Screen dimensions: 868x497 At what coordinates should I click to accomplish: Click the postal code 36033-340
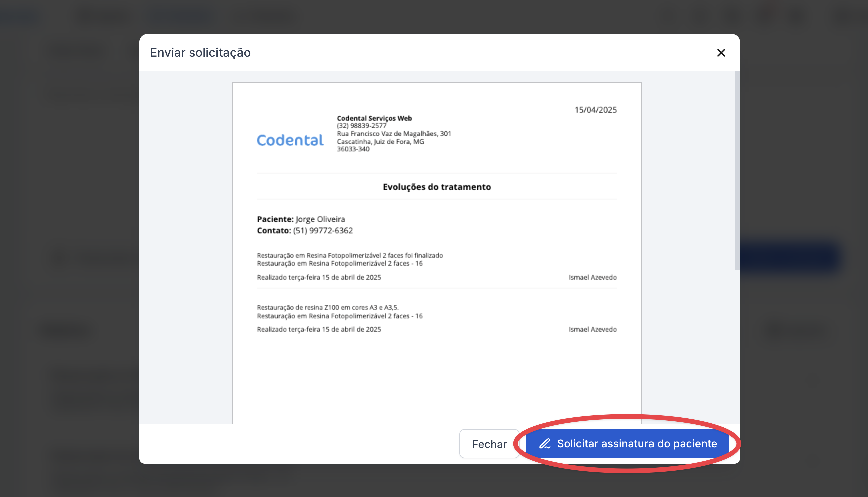coord(353,149)
